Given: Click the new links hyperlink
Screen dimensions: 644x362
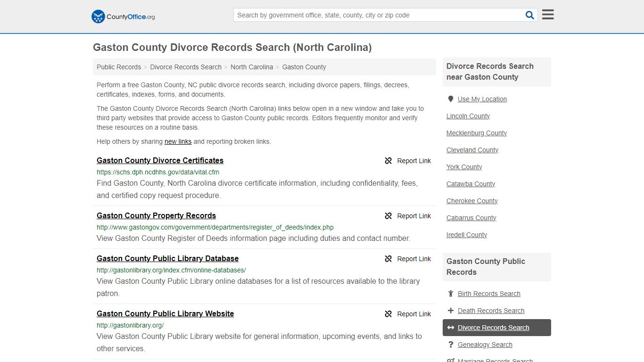Looking at the screenshot, I should [178, 141].
